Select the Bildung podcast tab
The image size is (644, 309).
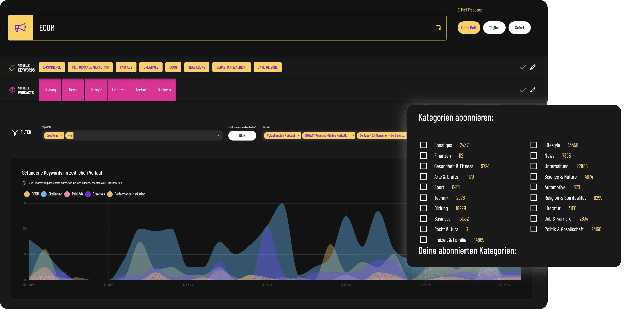(50, 90)
